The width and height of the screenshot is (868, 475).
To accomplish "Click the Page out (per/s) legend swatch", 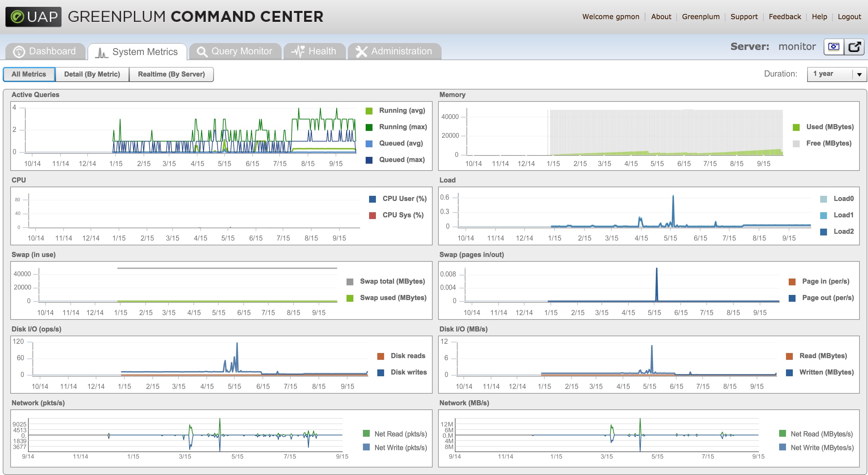I will 792,298.
